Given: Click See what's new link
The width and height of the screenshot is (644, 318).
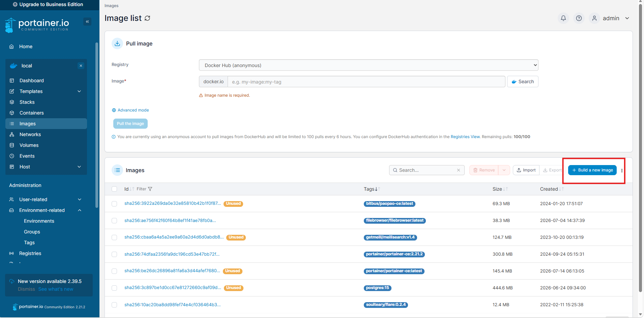Looking at the screenshot, I should tap(56, 289).
